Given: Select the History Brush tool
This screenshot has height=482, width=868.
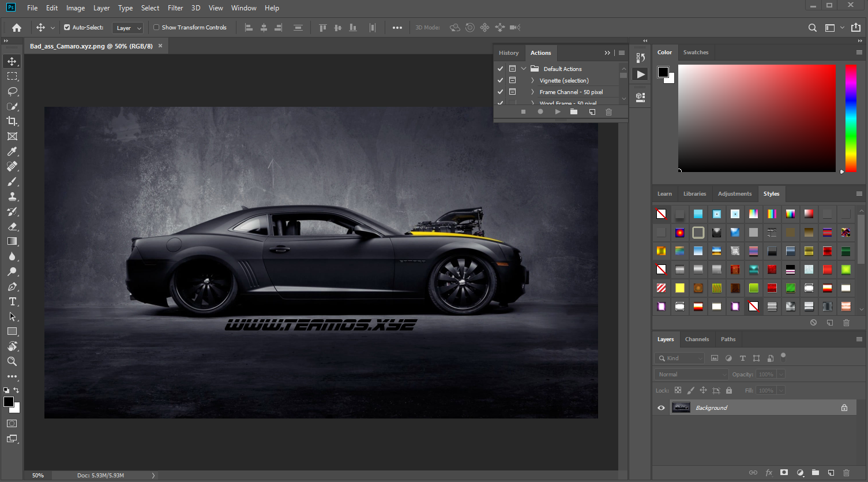Looking at the screenshot, I should (12, 211).
